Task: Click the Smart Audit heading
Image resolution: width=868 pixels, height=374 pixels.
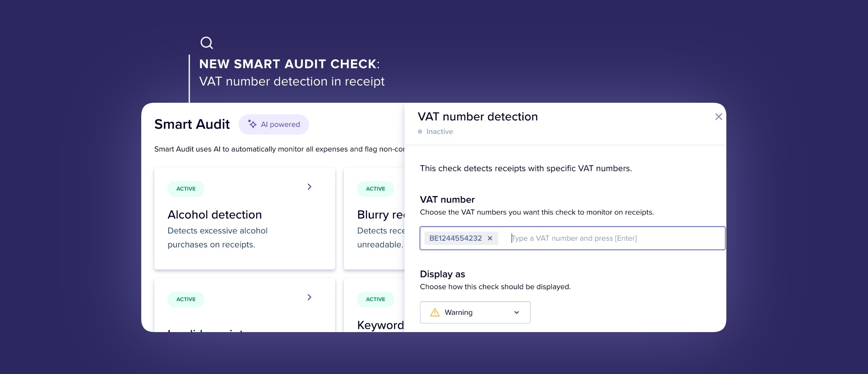Action: point(192,124)
